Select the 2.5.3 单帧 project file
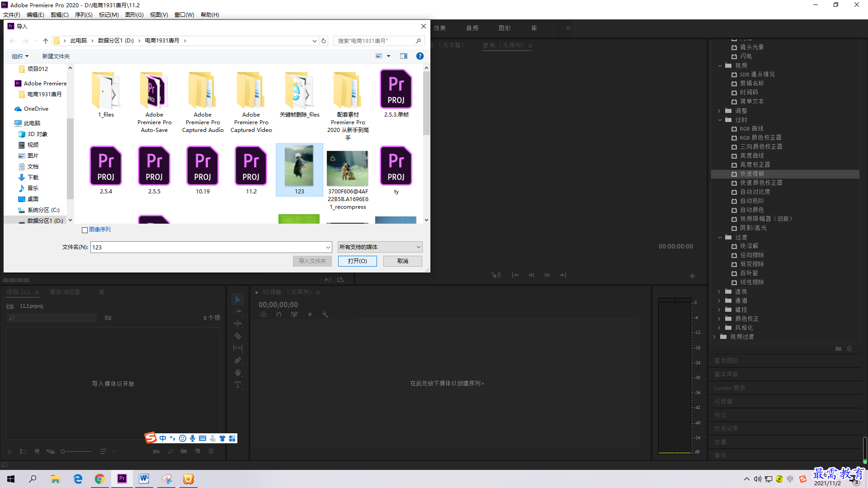868x488 pixels. click(396, 94)
